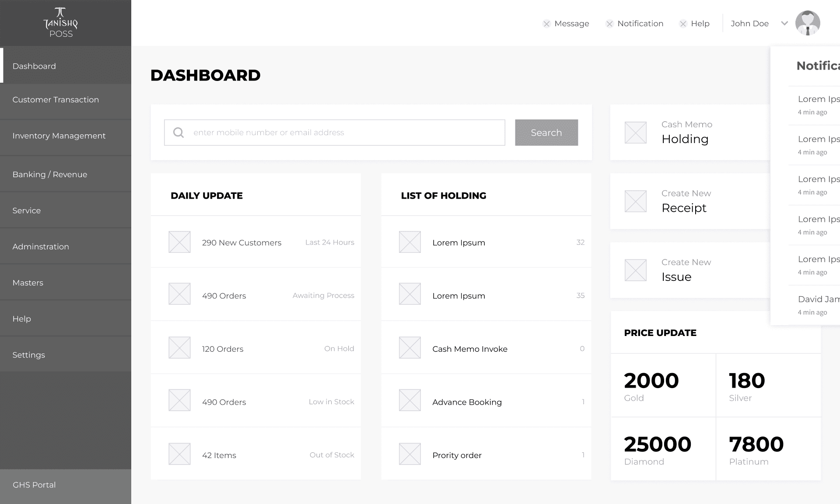The image size is (840, 504).
Task: Open Dashboard in the sidebar
Action: [x=66, y=66]
